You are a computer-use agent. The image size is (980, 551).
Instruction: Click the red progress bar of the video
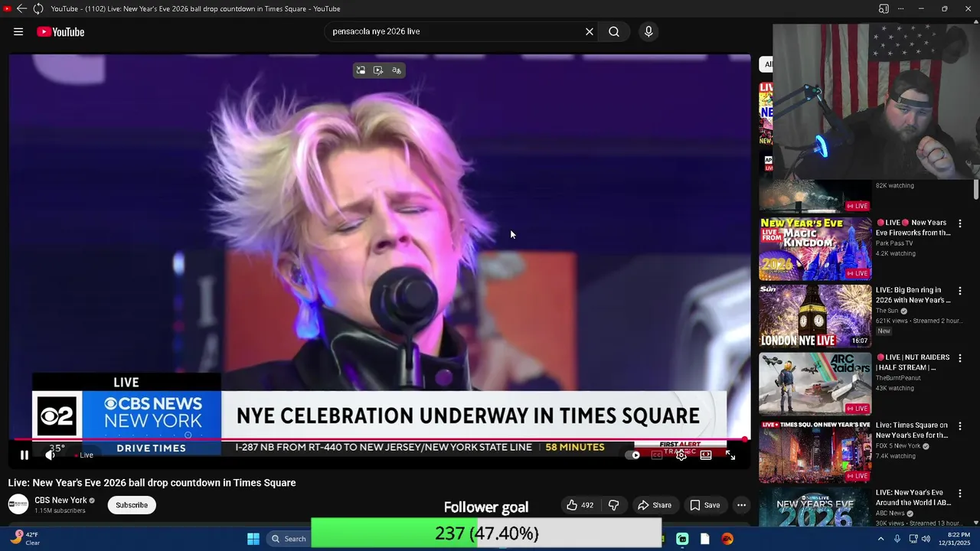[x=379, y=439]
